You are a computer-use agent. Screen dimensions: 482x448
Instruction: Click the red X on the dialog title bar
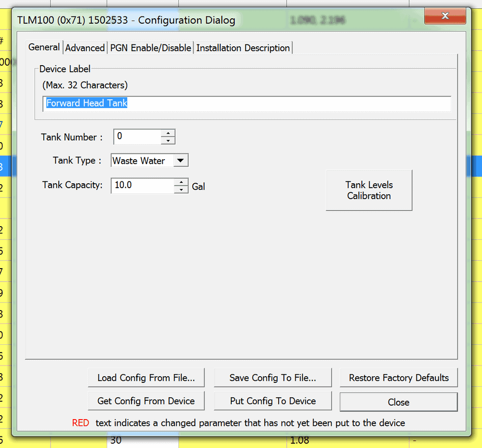coord(444,15)
